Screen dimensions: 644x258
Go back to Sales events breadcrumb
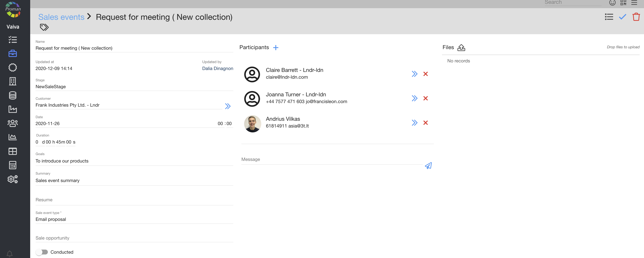[61, 17]
